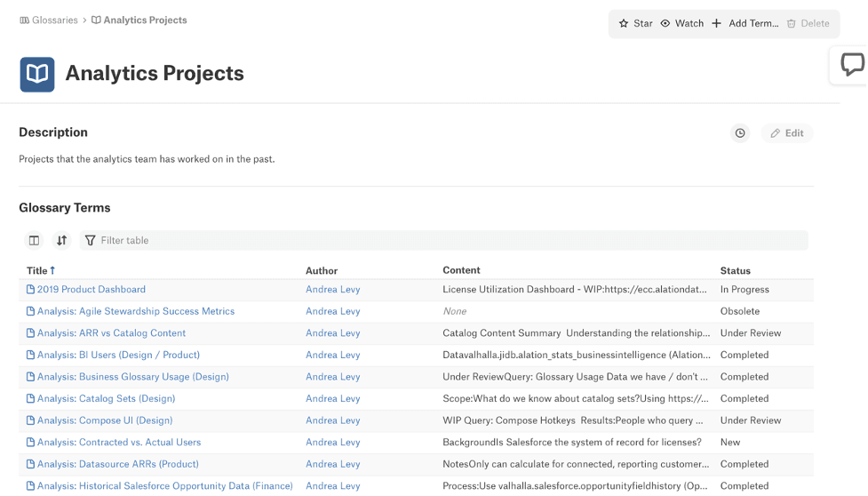Viewport: 868px width, 496px height.
Task: Click Add Term button
Action: click(x=745, y=24)
